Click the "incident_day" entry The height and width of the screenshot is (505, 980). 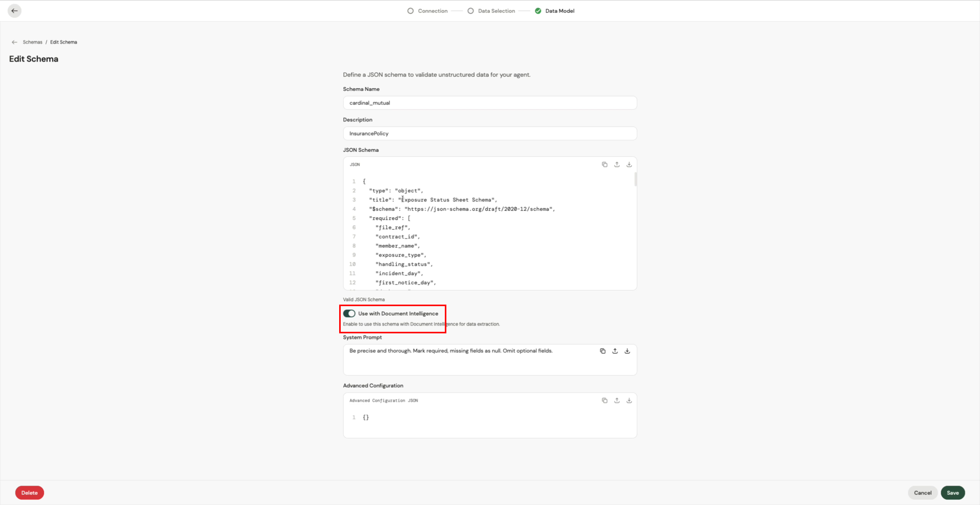pos(399,274)
